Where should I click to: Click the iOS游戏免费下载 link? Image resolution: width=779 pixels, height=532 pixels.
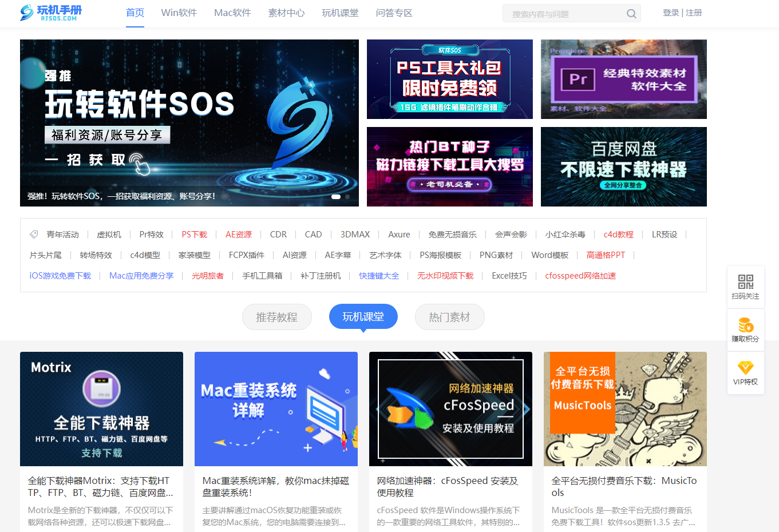[61, 276]
